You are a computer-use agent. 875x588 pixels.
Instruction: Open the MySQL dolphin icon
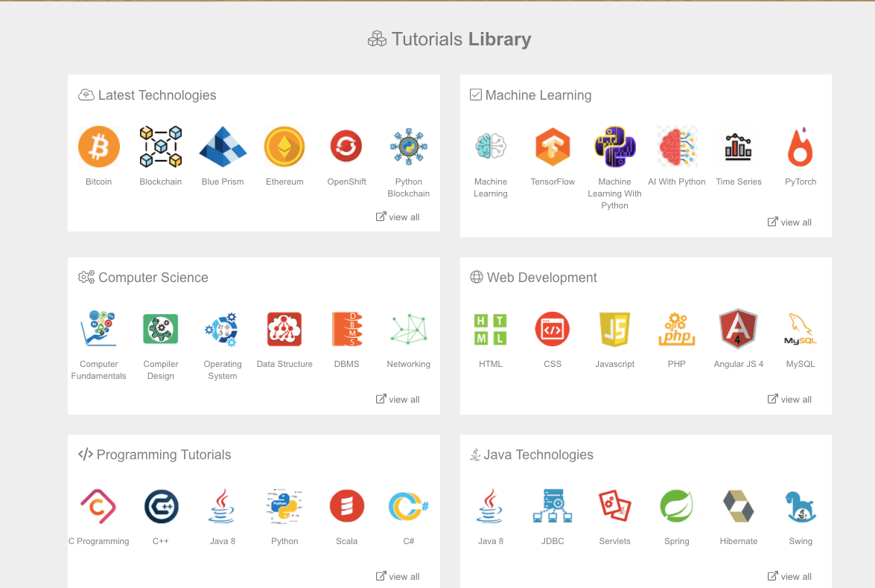[801, 329]
